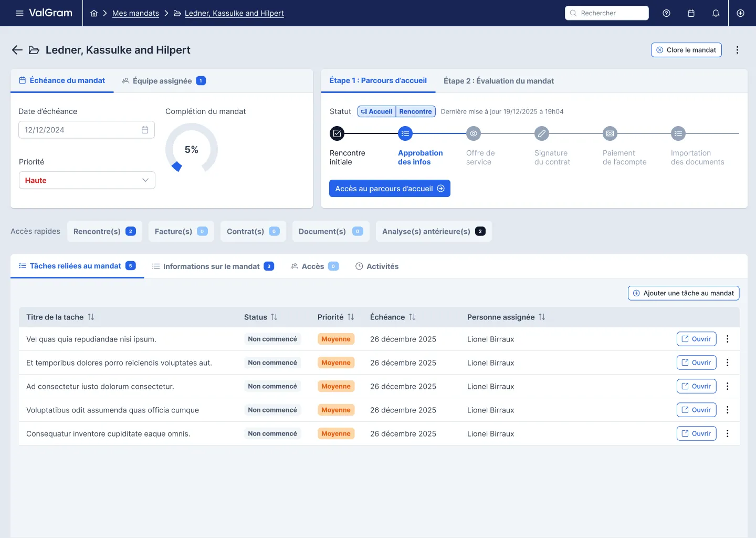Click the 5% completion progress ring
Screen dimensions: 756x538
pos(192,150)
